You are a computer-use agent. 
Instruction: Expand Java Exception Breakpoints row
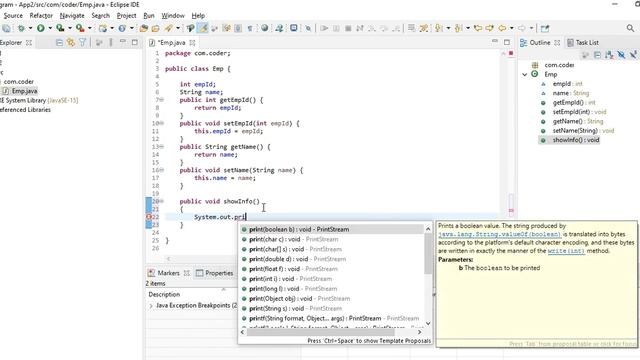point(151,306)
